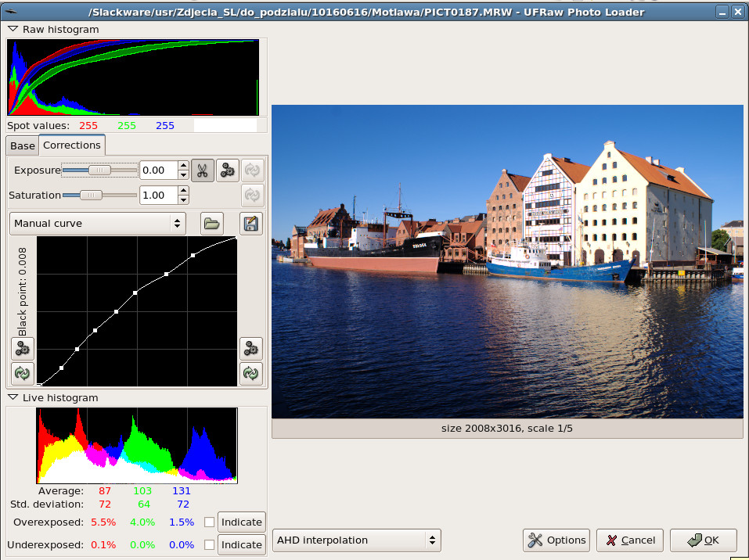
Task: Switch to the Base tab
Action: coord(23,146)
